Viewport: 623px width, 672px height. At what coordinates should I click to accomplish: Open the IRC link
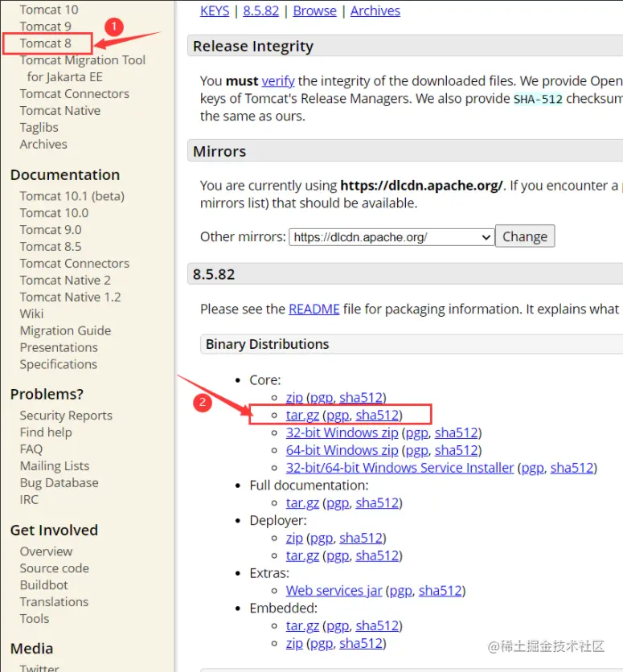(x=29, y=499)
